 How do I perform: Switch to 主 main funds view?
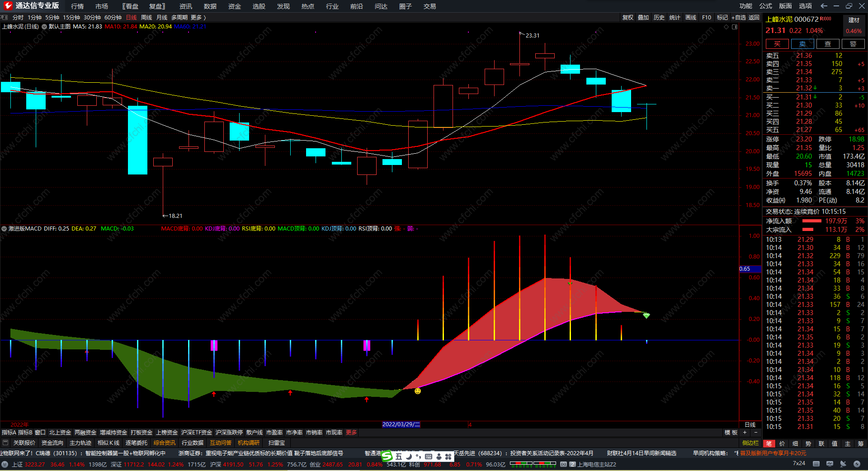click(x=848, y=443)
